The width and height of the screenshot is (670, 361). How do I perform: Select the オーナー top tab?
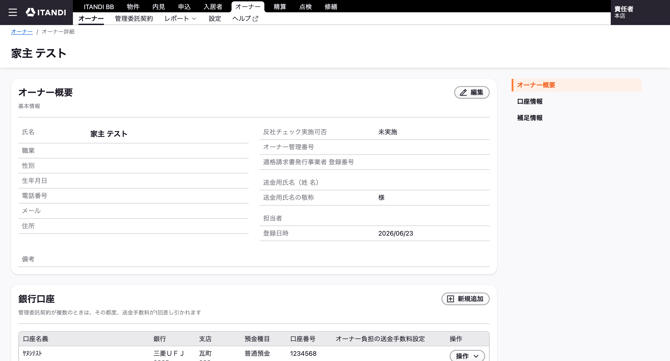pyautogui.click(x=248, y=7)
